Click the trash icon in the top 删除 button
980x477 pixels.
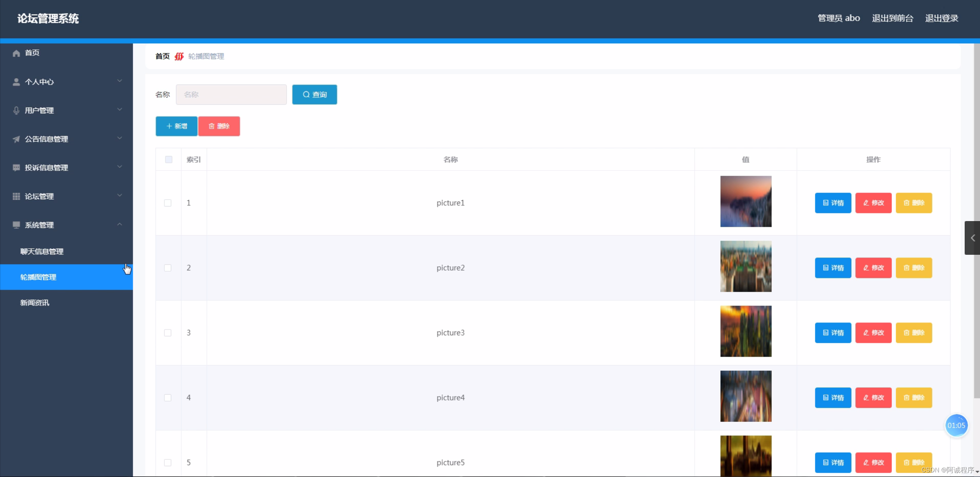[211, 126]
